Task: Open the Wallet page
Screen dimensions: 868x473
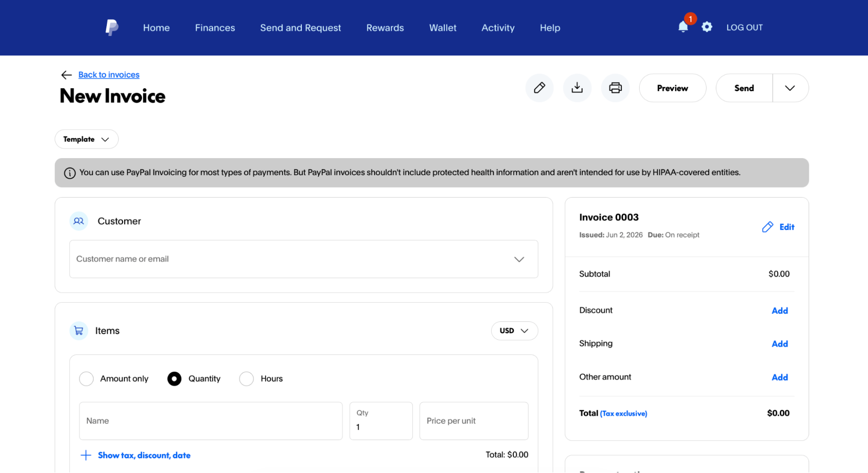Action: click(442, 27)
